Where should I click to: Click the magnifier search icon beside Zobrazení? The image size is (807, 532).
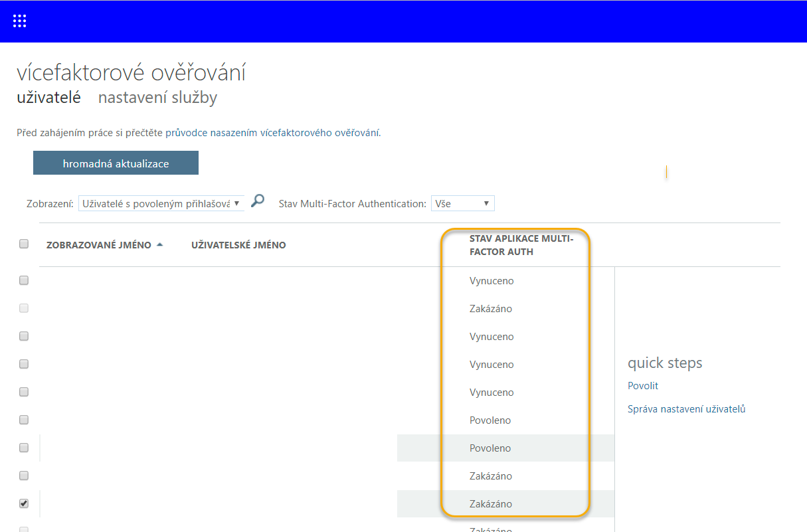pos(258,201)
